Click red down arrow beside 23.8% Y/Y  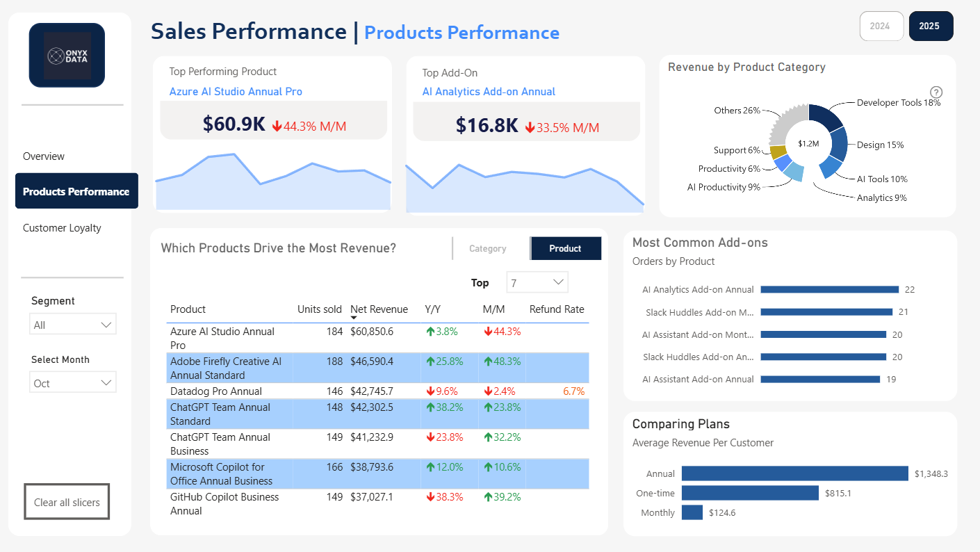point(430,437)
